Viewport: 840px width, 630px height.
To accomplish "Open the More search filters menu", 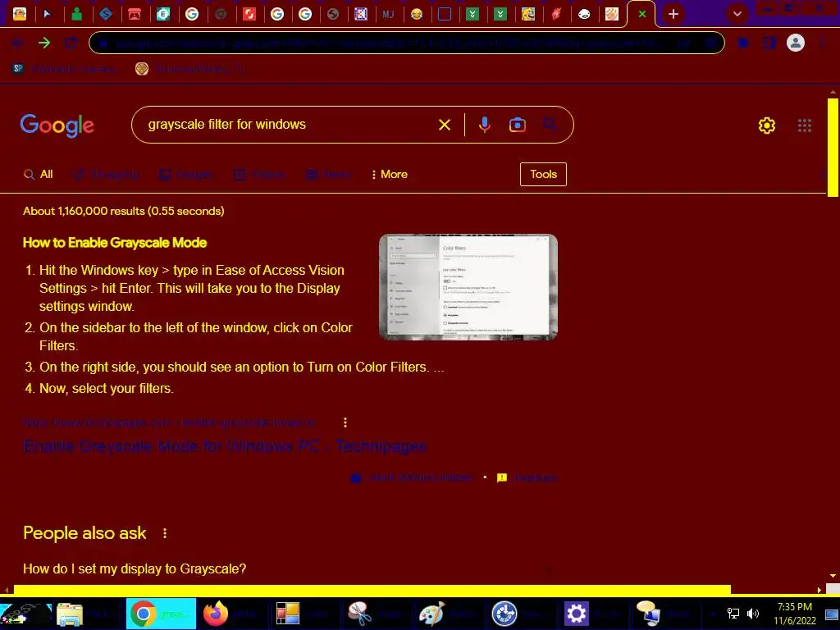I will coord(390,174).
